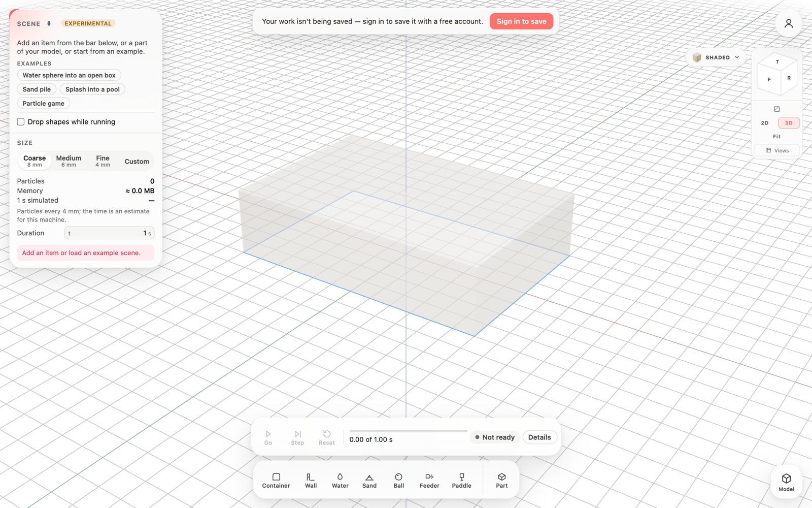Select the Front face of view cube
This screenshot has height=508, width=812.
point(769,80)
